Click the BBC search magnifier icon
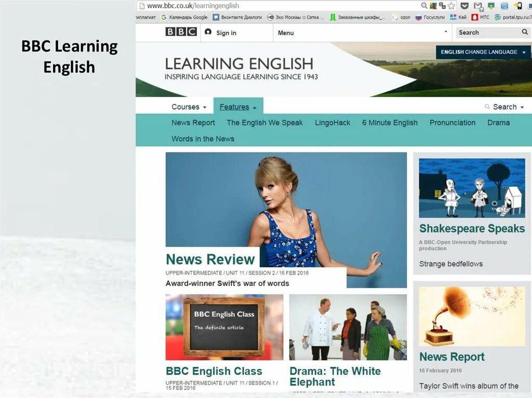Screen dimensions: 532x398 click(525, 32)
